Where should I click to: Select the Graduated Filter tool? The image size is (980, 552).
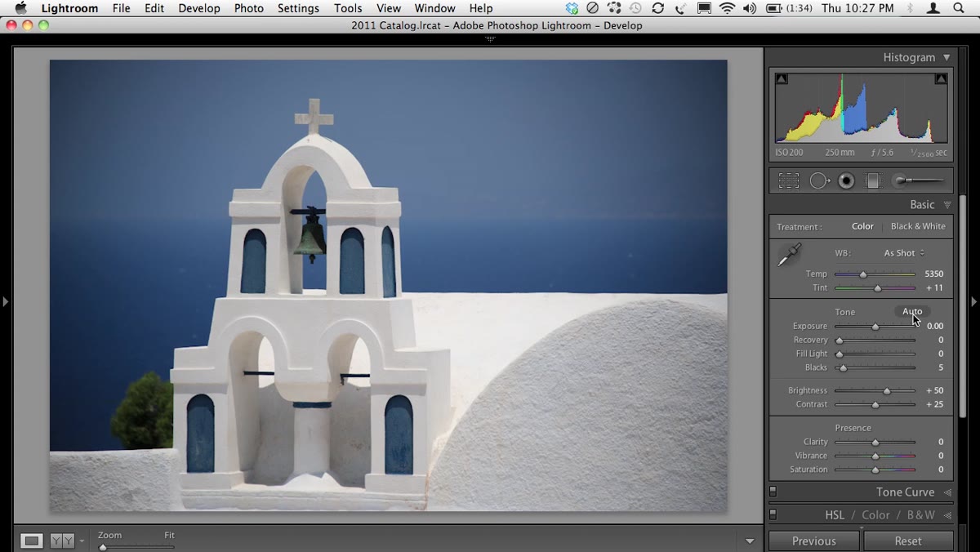click(x=872, y=181)
